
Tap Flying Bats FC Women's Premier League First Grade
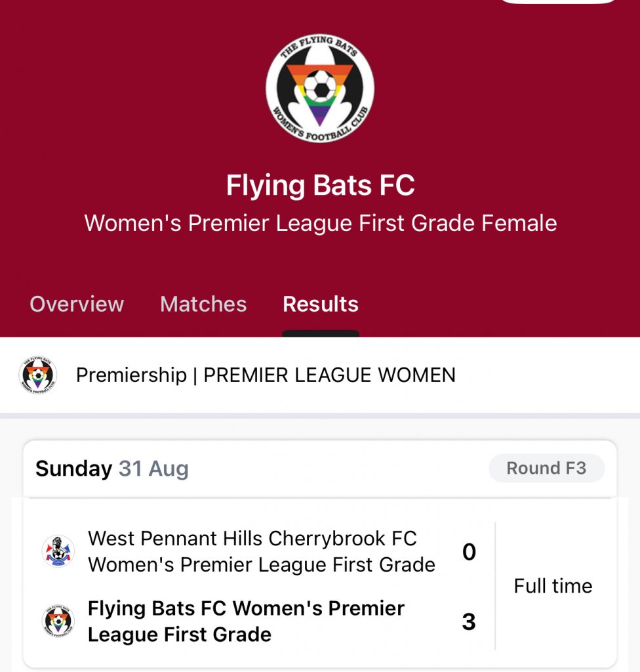246,621
